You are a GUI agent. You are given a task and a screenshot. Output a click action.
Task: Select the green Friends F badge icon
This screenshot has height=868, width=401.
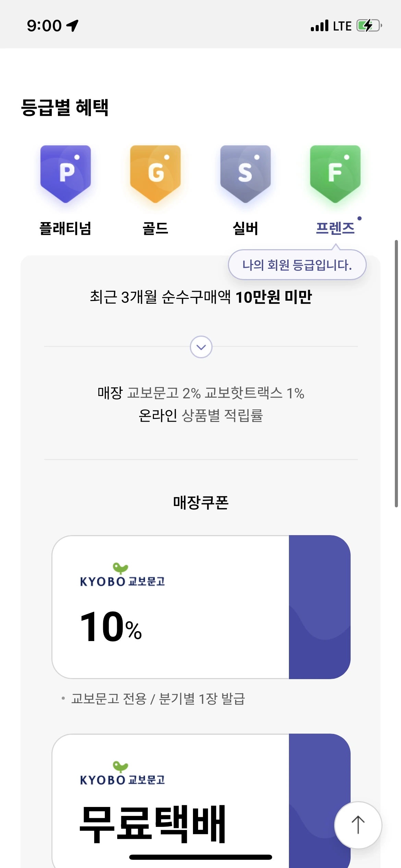(x=335, y=174)
